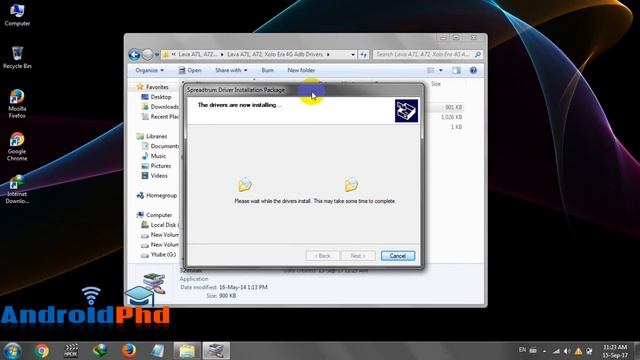Click the Size column header
Screen dimensions: 640x360
(x=436, y=84)
